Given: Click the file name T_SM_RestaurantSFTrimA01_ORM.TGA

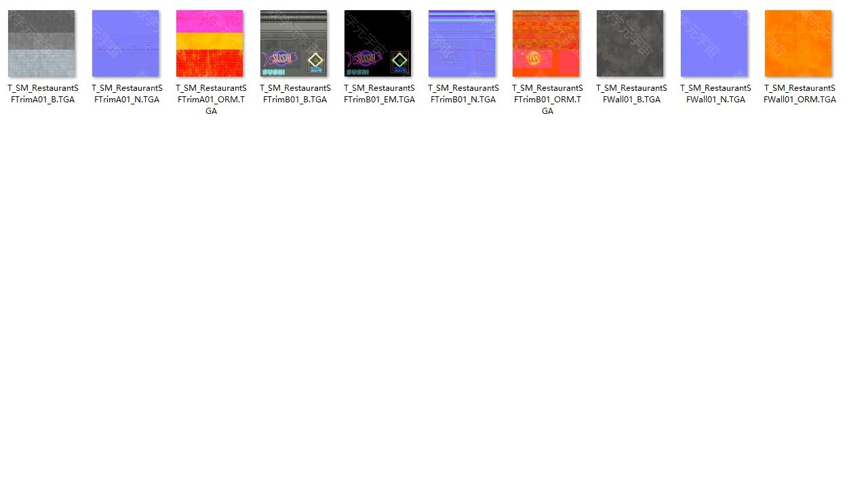Looking at the screenshot, I should tap(211, 100).
